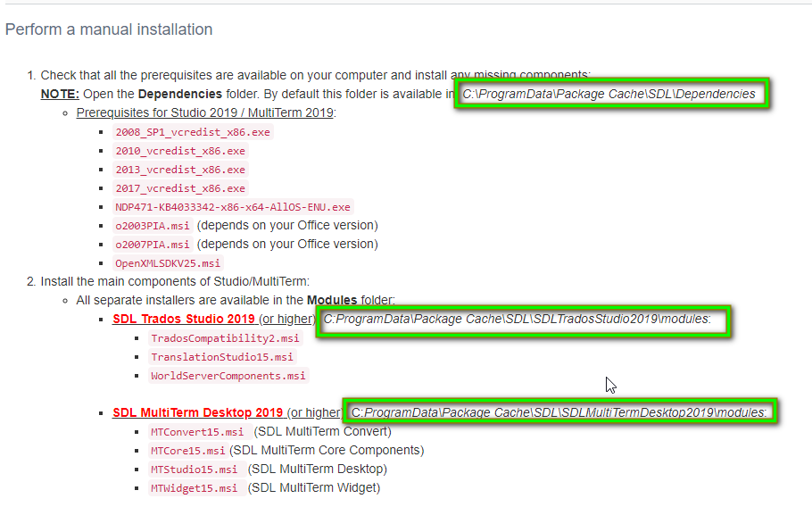Click the MTConvert15.msi filename
The width and height of the screenshot is (812, 507).
tap(197, 432)
